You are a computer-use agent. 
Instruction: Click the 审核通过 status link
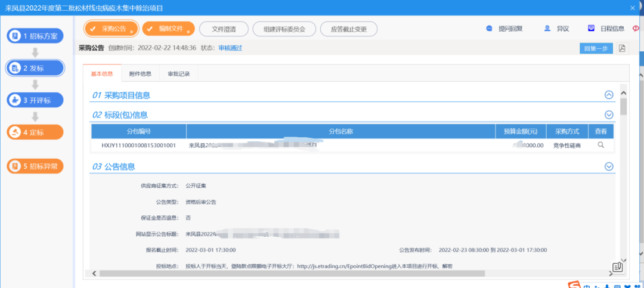pyautogui.click(x=230, y=48)
